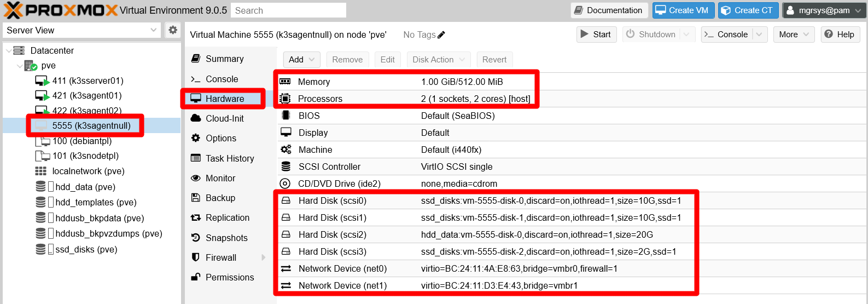Open the Task History tab
Image resolution: width=868 pixels, height=304 pixels.
[x=230, y=158]
